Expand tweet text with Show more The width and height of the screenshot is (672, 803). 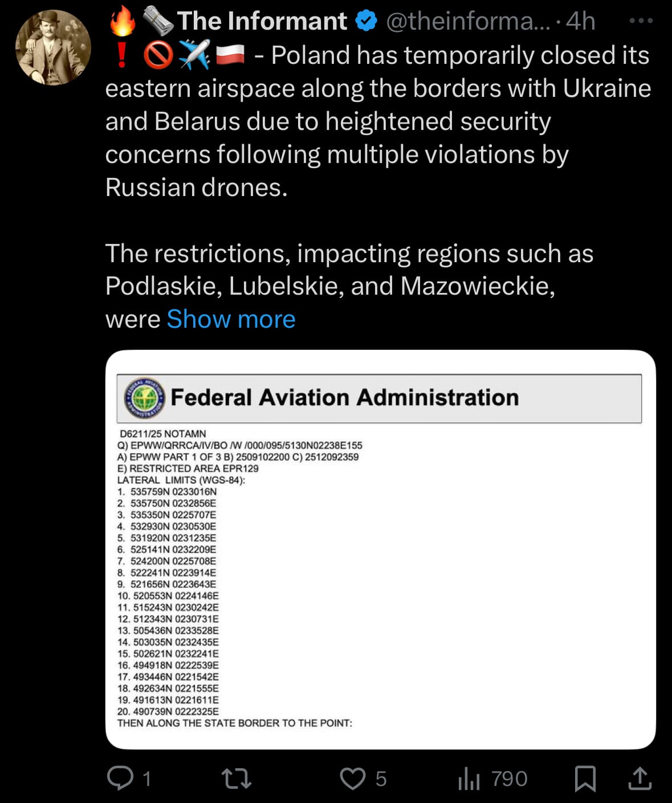pos(231,319)
